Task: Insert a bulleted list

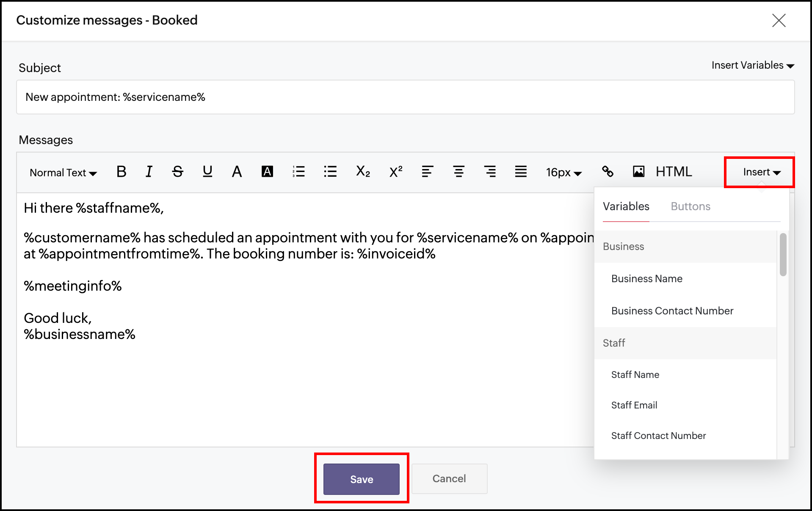Action: pos(330,172)
